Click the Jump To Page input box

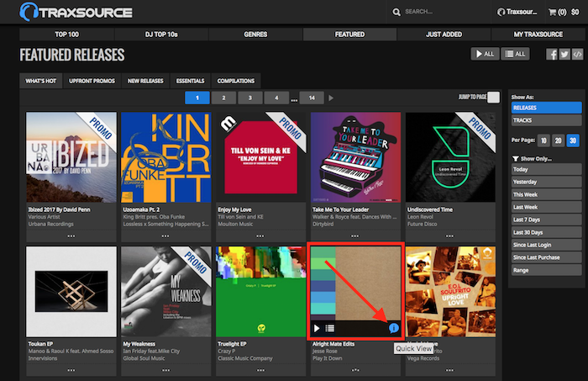493,98
